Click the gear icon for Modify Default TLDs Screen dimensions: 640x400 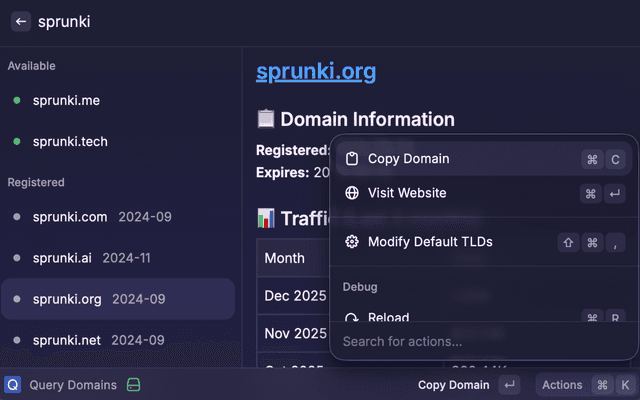pyautogui.click(x=352, y=242)
